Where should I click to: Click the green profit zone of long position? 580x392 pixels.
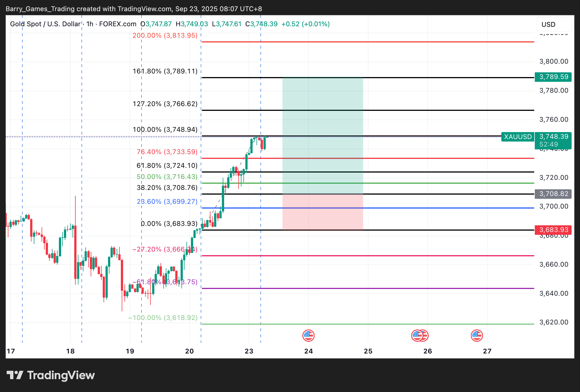click(x=323, y=123)
